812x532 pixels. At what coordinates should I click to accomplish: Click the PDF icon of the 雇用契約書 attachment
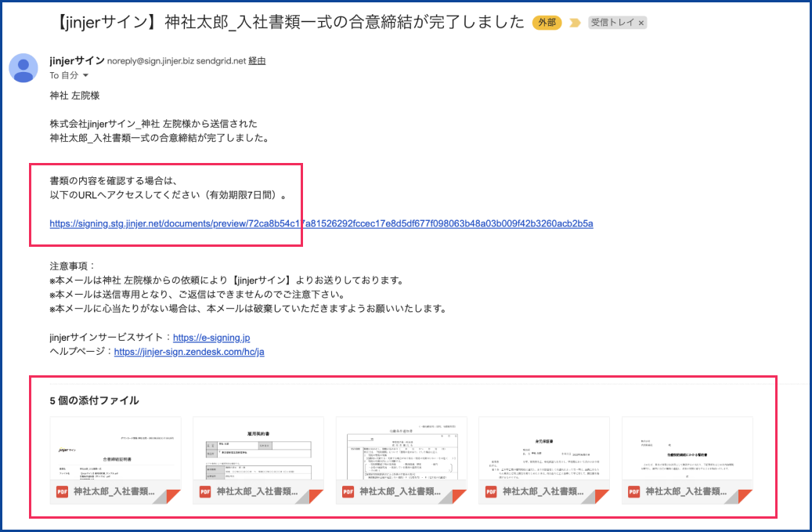tap(205, 491)
